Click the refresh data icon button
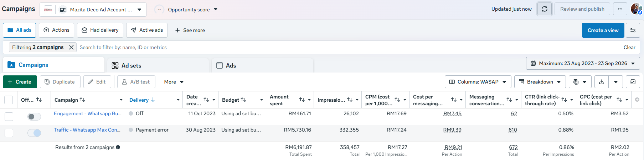Image resolution: width=644 pixels, height=160 pixels. [x=545, y=9]
